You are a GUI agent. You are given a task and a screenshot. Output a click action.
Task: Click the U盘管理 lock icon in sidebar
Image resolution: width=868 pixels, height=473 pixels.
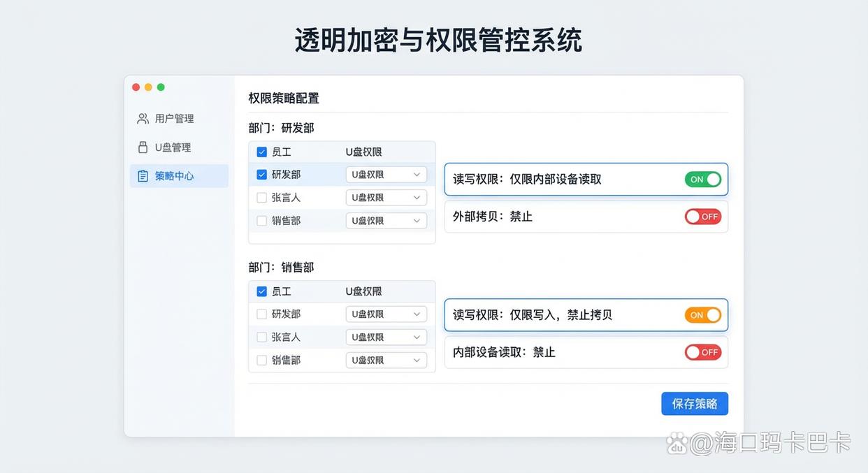point(142,147)
